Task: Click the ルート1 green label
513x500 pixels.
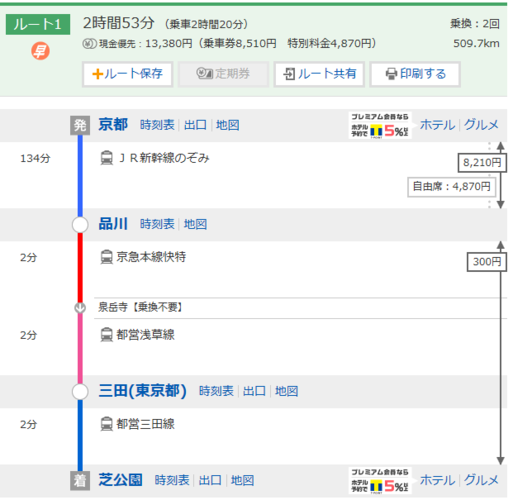Action: (x=38, y=24)
